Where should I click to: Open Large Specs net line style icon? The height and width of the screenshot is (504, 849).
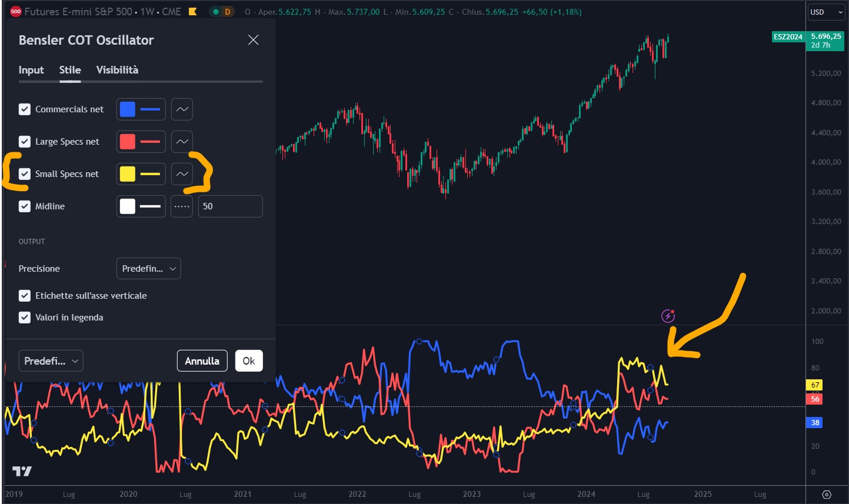pyautogui.click(x=182, y=142)
